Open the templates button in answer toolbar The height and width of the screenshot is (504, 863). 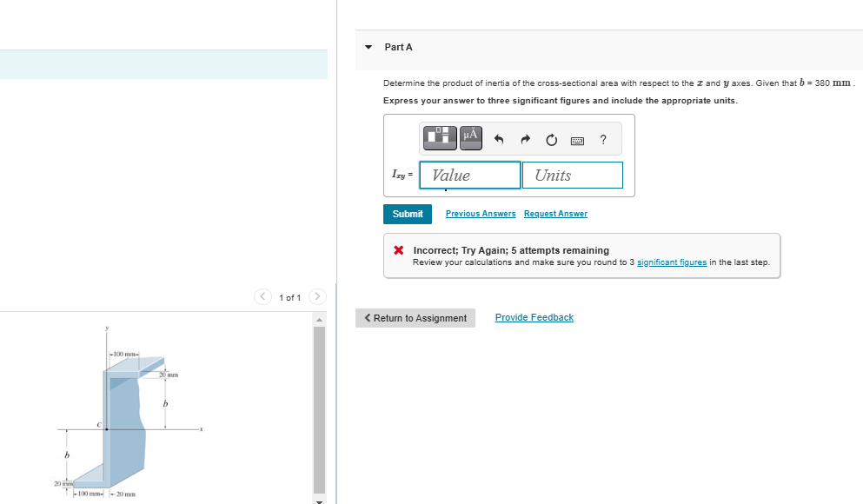pos(440,137)
